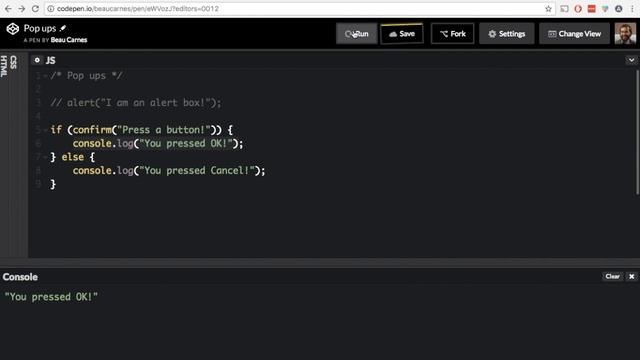The width and height of the screenshot is (640, 360).
Task: Click the JS editor heading label
Action: point(51,60)
